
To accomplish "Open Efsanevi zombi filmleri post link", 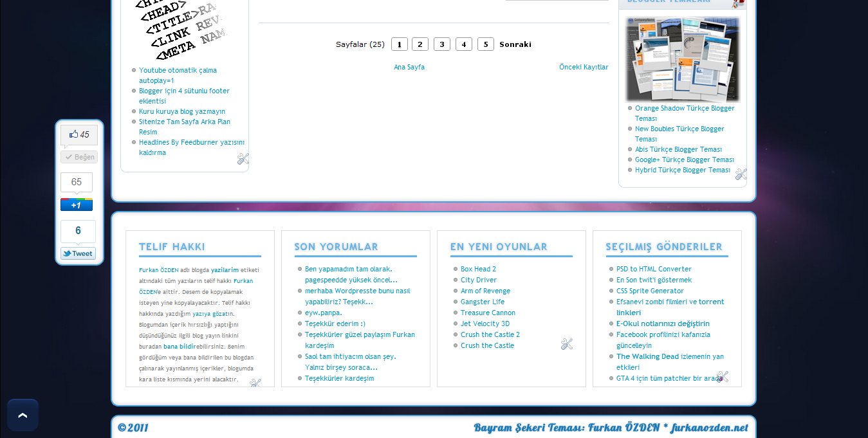I will click(x=670, y=307).
